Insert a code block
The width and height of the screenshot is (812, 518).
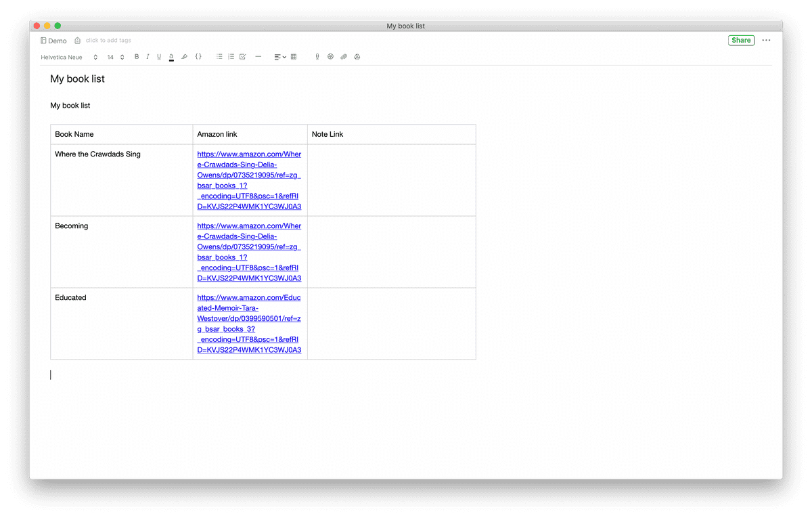198,56
